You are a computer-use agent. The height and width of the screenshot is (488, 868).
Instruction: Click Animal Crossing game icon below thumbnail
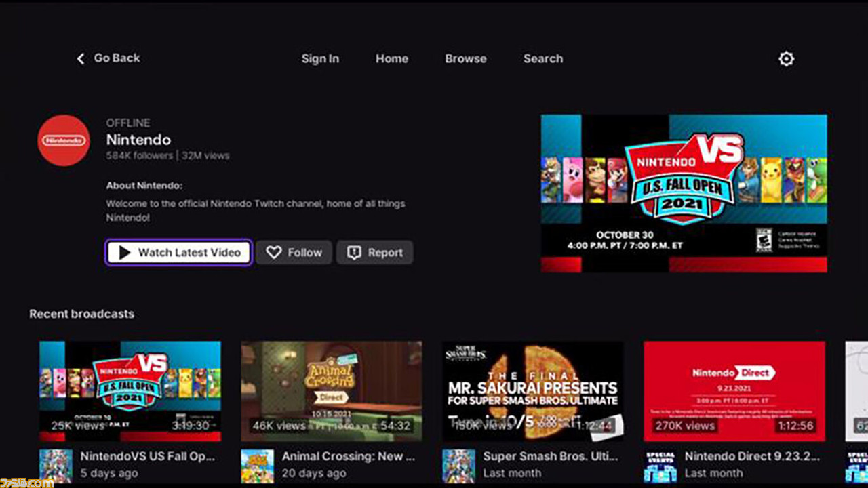click(x=257, y=466)
